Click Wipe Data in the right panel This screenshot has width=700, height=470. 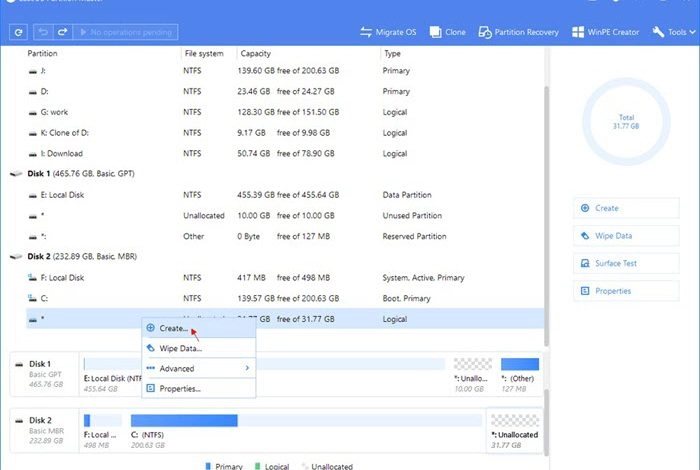point(626,236)
